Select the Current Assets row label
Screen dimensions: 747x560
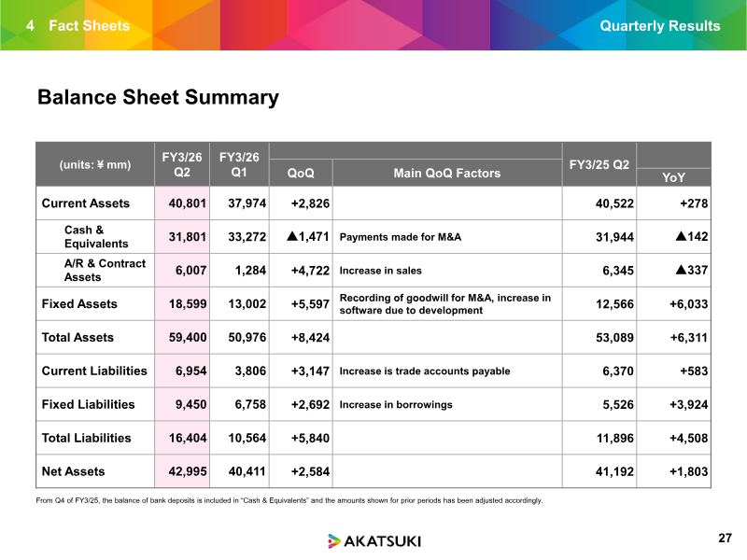86,203
